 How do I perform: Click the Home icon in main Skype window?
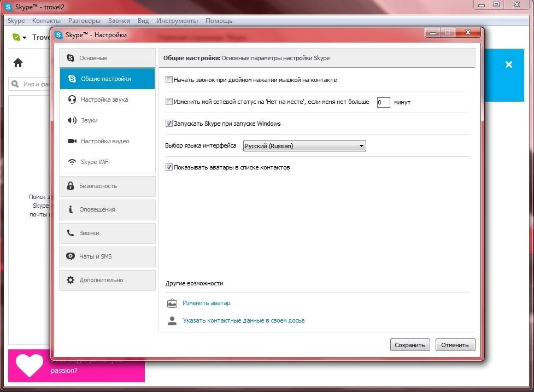click(17, 63)
